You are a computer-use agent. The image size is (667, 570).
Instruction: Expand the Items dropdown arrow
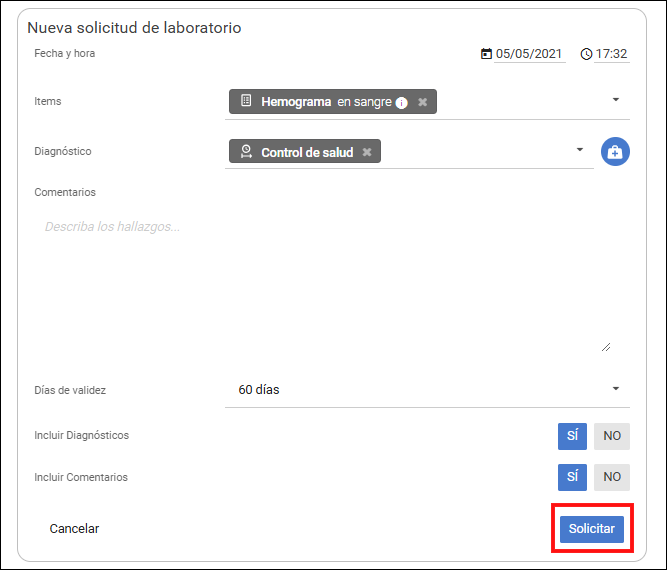(x=616, y=100)
